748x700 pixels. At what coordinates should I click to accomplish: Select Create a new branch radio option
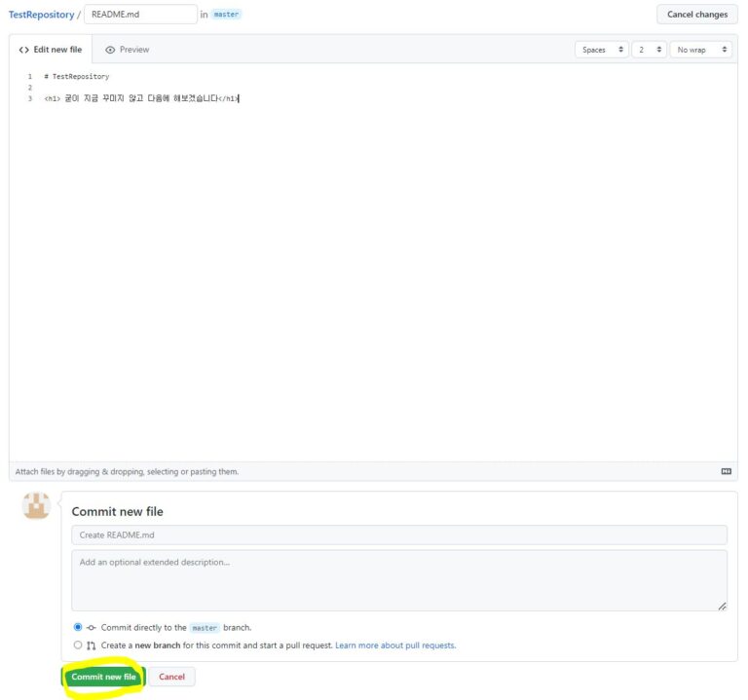pos(78,645)
